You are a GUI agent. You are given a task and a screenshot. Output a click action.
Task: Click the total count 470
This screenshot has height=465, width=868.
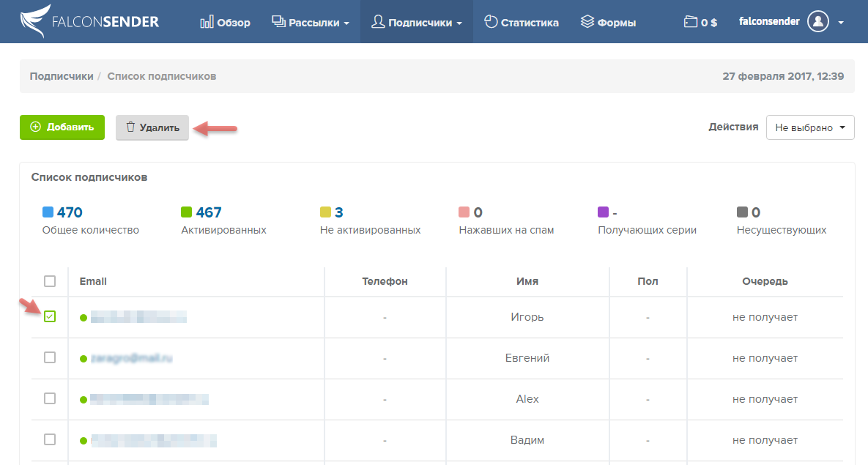coord(70,212)
